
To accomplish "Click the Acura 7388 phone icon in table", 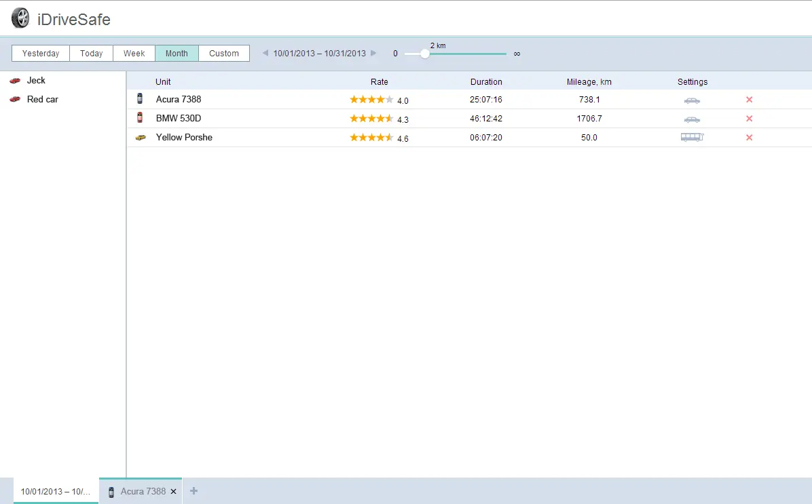I will coord(140,98).
